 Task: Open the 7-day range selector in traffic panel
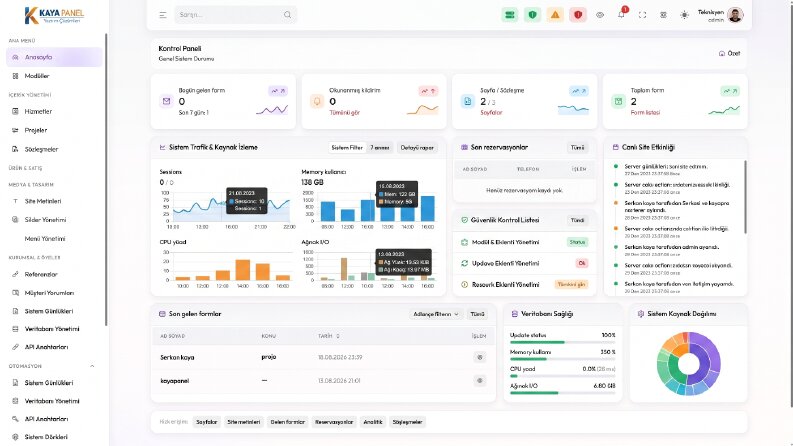380,148
